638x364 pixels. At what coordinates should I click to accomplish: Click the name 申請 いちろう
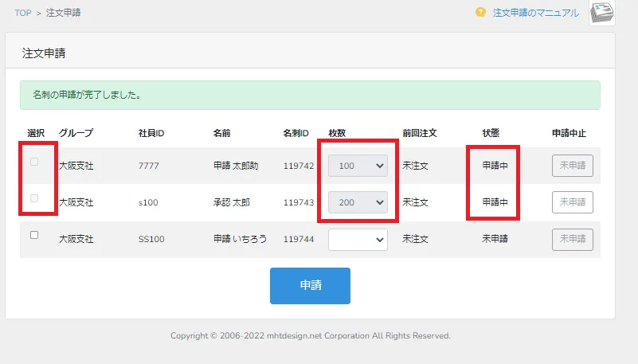(x=240, y=239)
